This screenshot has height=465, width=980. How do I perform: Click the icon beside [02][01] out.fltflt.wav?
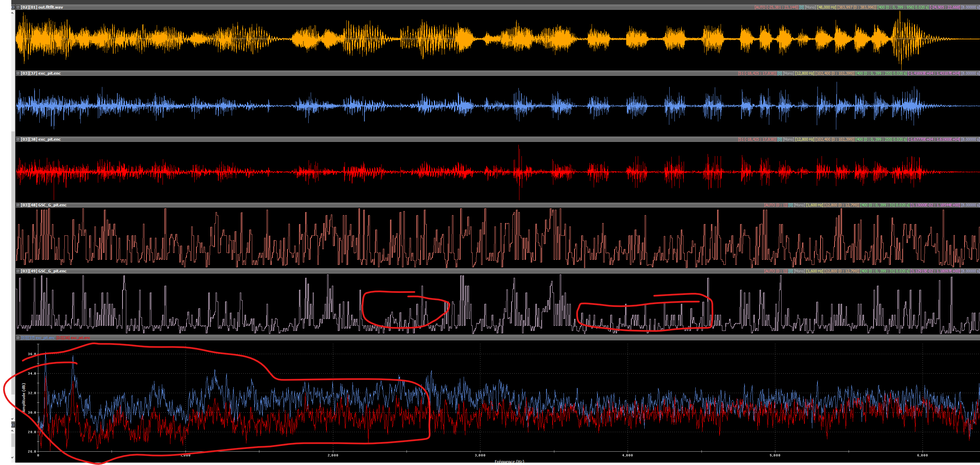[18, 7]
